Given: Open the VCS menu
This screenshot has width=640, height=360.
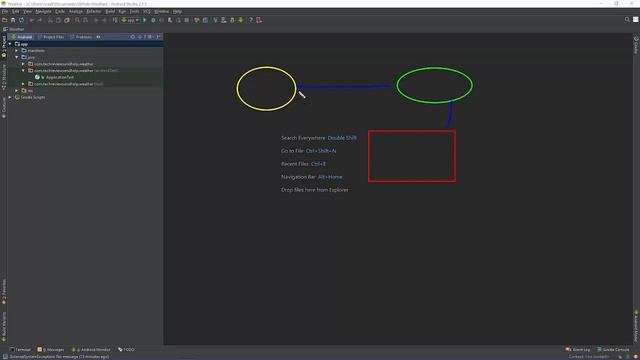Looking at the screenshot, I should click(x=147, y=11).
